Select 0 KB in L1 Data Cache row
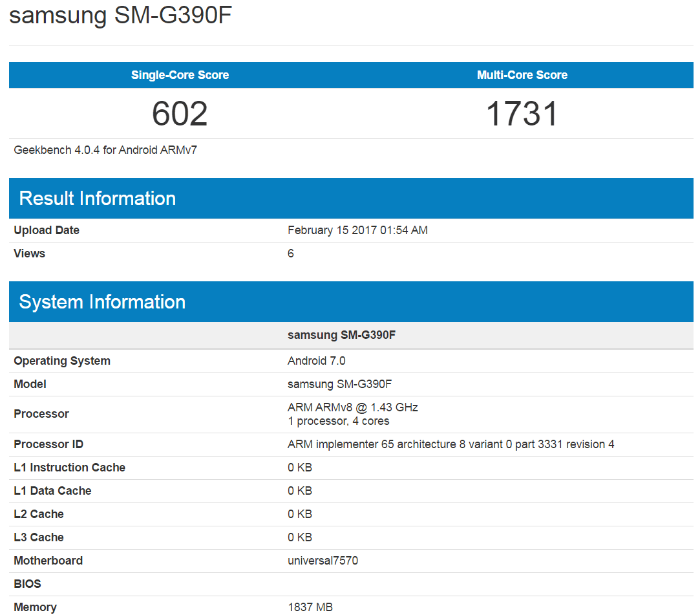 click(299, 491)
